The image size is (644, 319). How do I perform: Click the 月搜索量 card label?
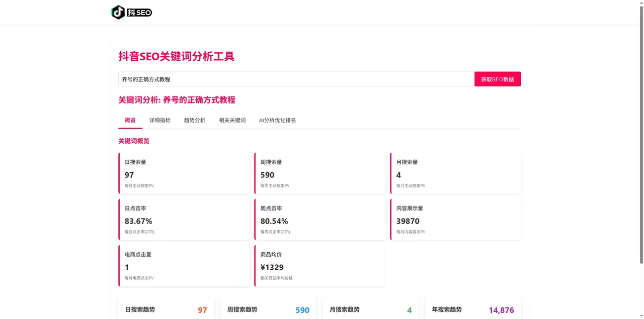[407, 162]
